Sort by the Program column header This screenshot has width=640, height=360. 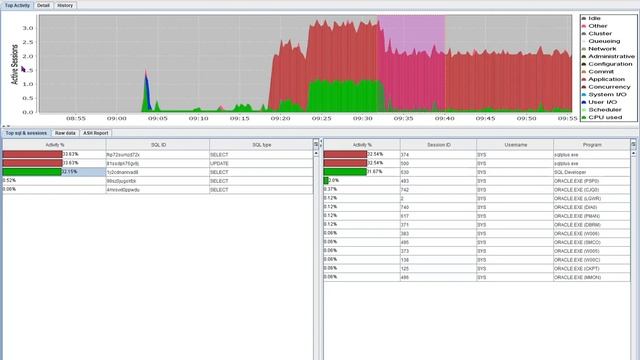[592, 145]
